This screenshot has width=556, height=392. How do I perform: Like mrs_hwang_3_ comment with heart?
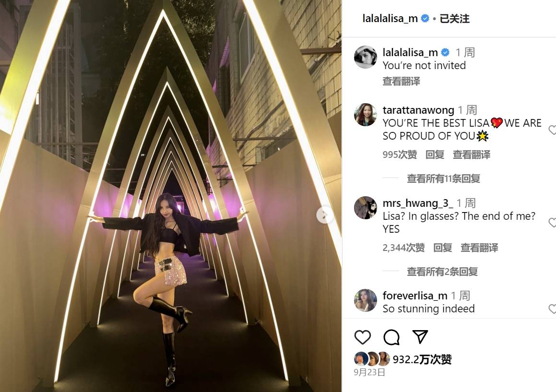pyautogui.click(x=552, y=223)
